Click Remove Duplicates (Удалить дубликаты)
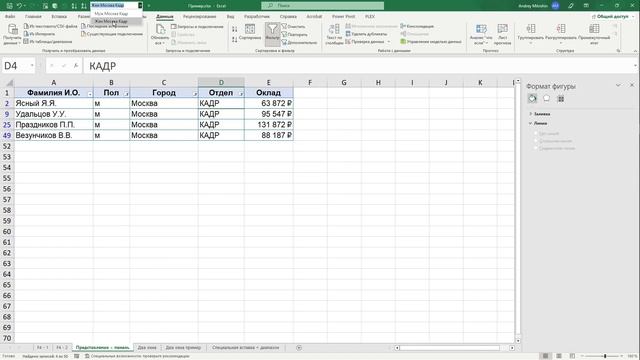The height and width of the screenshot is (360, 640). point(366,34)
